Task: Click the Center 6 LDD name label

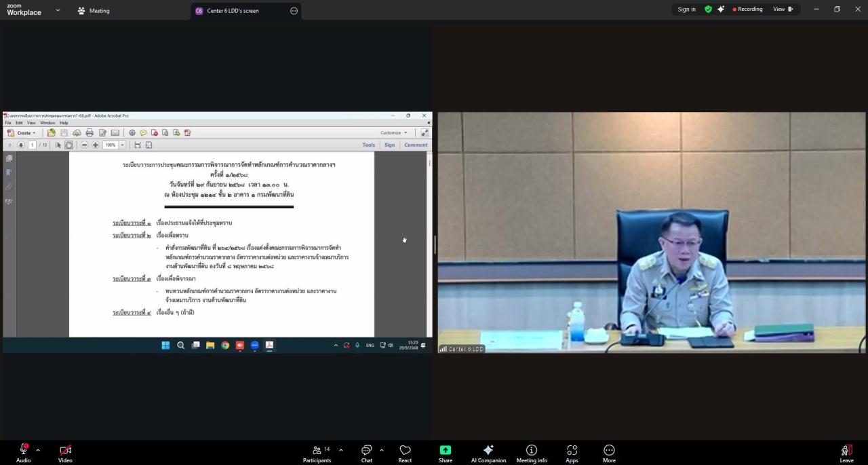Action: pos(462,349)
